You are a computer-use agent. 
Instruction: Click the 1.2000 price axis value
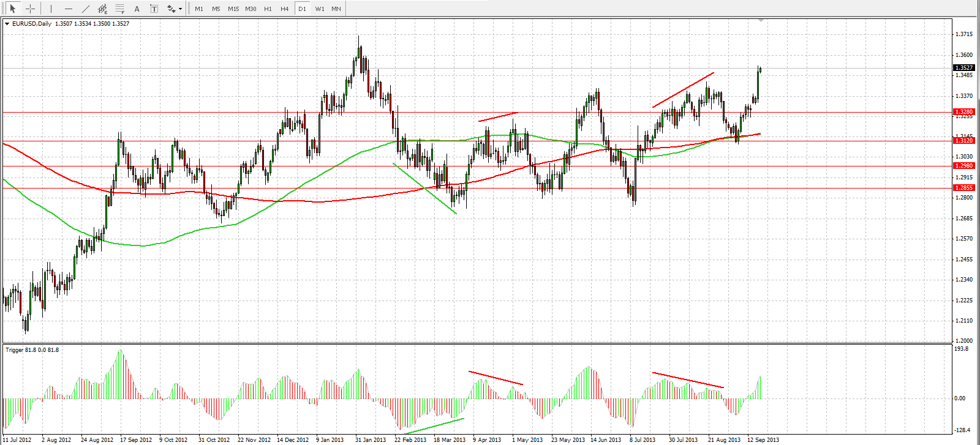pos(964,341)
